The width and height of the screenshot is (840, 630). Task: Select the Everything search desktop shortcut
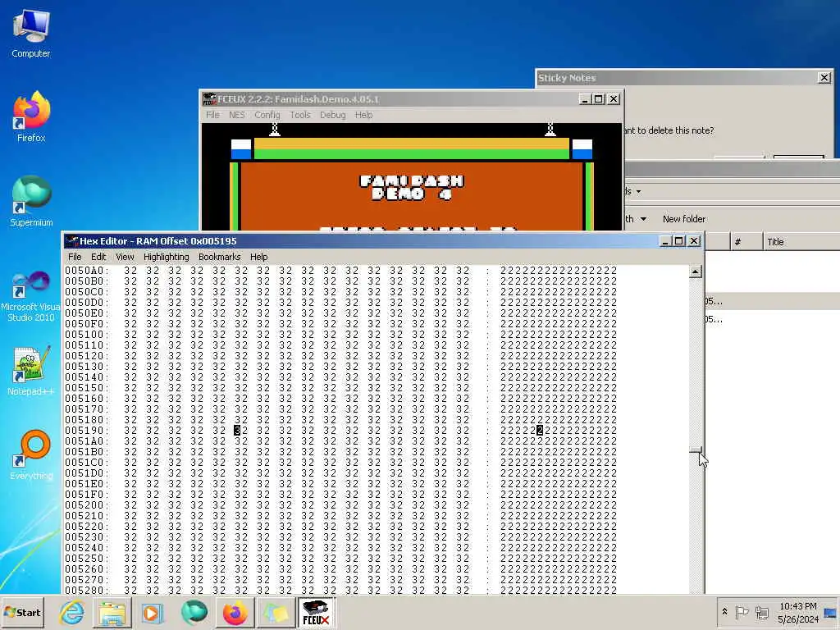pyautogui.click(x=31, y=454)
